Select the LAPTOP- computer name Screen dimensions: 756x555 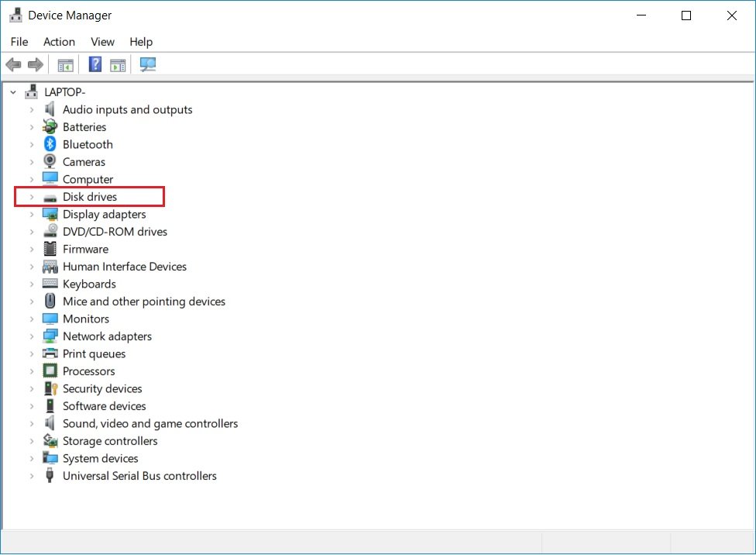click(64, 92)
